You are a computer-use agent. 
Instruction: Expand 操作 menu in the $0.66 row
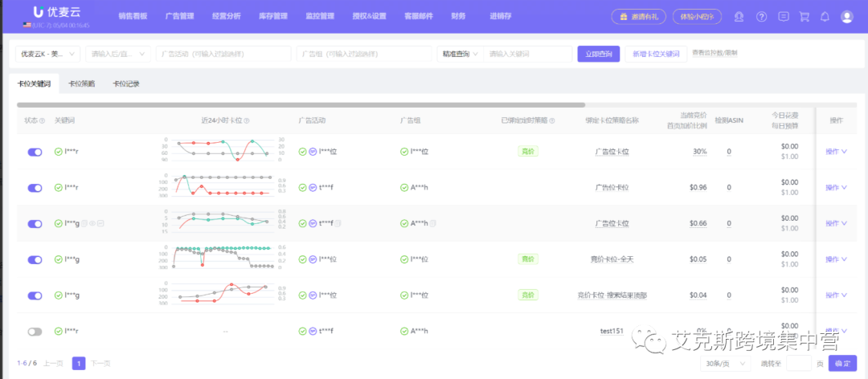pyautogui.click(x=836, y=223)
